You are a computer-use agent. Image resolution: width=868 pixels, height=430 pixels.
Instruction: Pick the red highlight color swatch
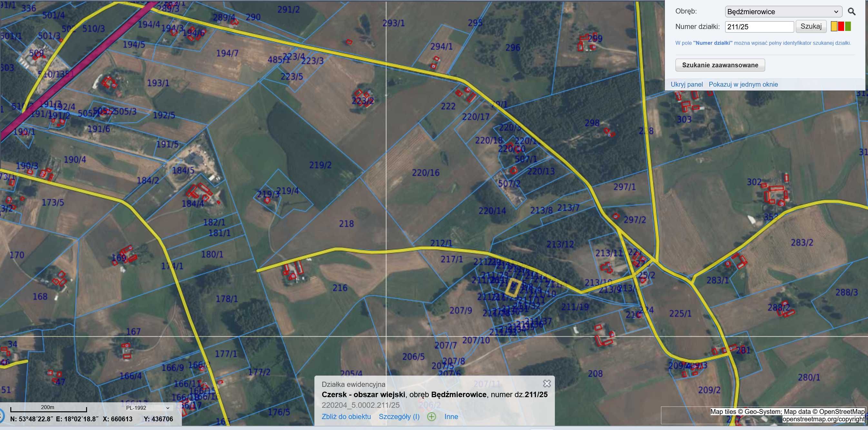841,26
